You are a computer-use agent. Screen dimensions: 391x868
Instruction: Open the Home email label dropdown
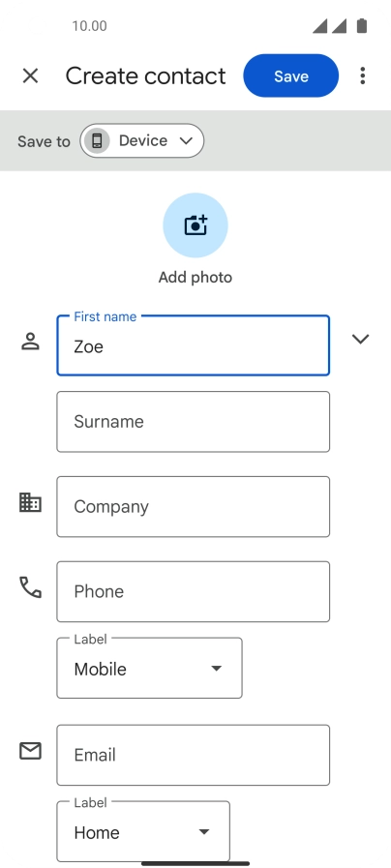tap(143, 831)
